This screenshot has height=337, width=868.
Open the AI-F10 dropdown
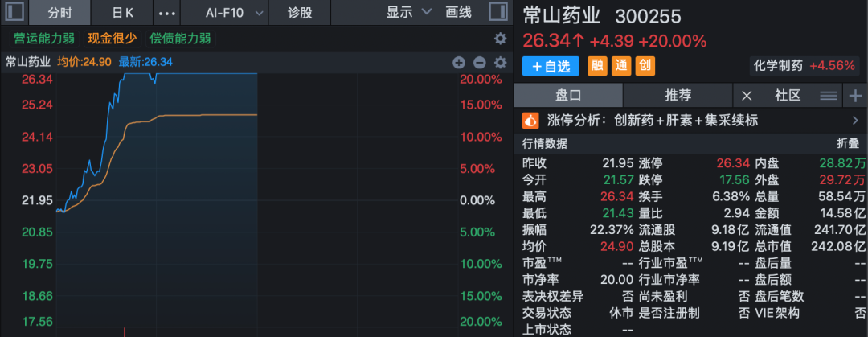234,13
